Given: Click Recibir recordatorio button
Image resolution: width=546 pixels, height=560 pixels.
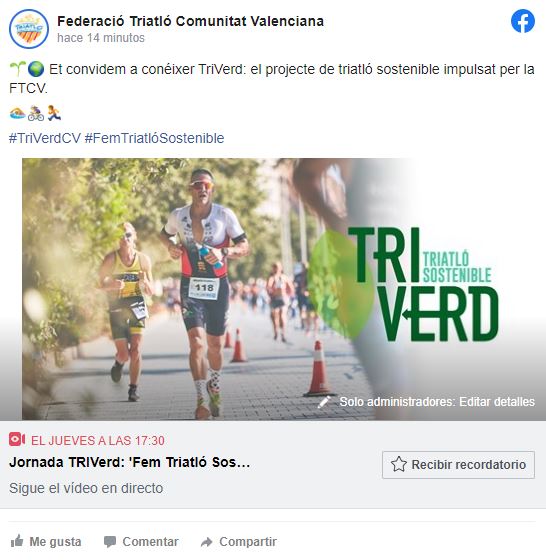Looking at the screenshot, I should [x=458, y=465].
